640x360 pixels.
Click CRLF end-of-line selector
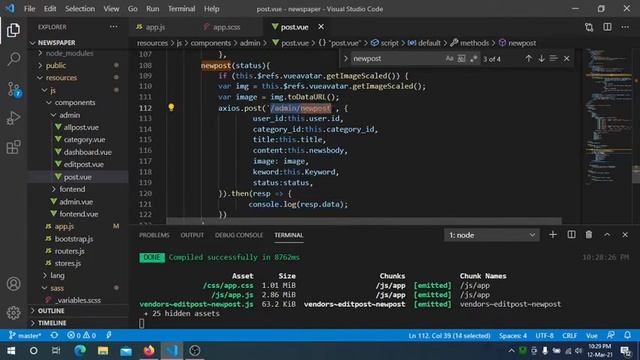point(569,336)
